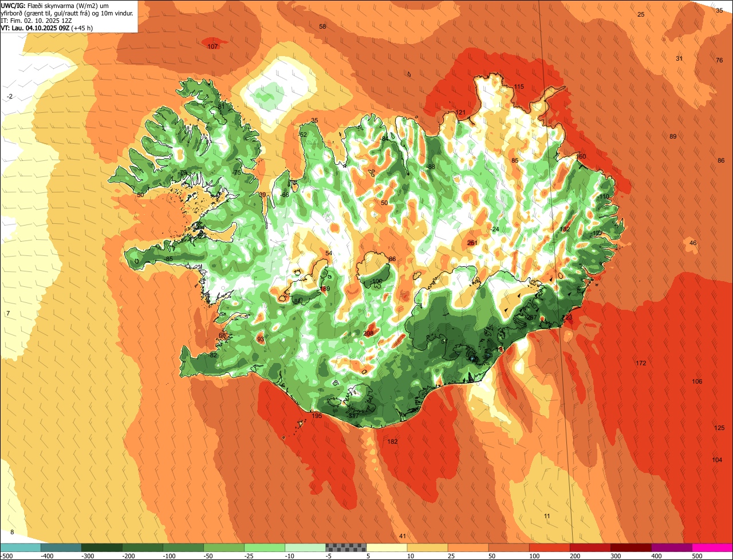This screenshot has width=733, height=560.
Task: Pick the red-orange swatch between 100 and 200
Action: [x=549, y=547]
